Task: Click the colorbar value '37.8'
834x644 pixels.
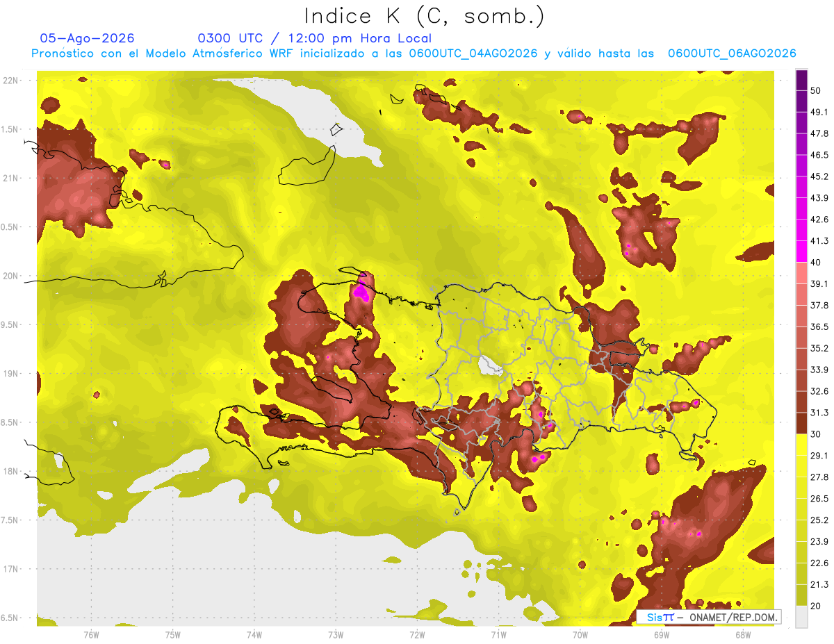Action: [x=819, y=305]
